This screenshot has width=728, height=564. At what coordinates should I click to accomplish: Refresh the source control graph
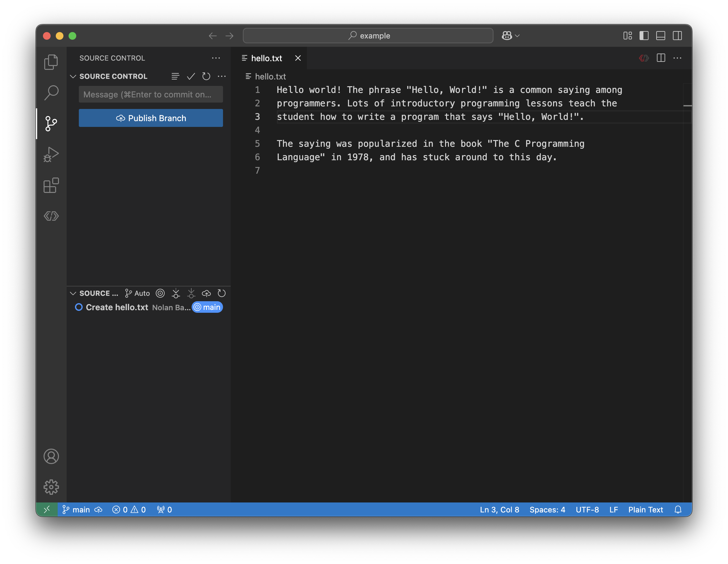pyautogui.click(x=222, y=293)
